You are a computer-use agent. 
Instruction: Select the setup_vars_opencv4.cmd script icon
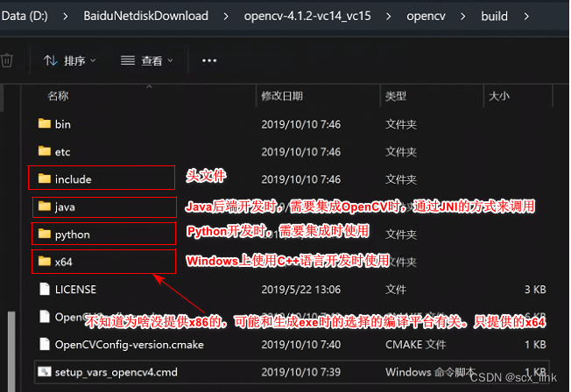point(45,372)
